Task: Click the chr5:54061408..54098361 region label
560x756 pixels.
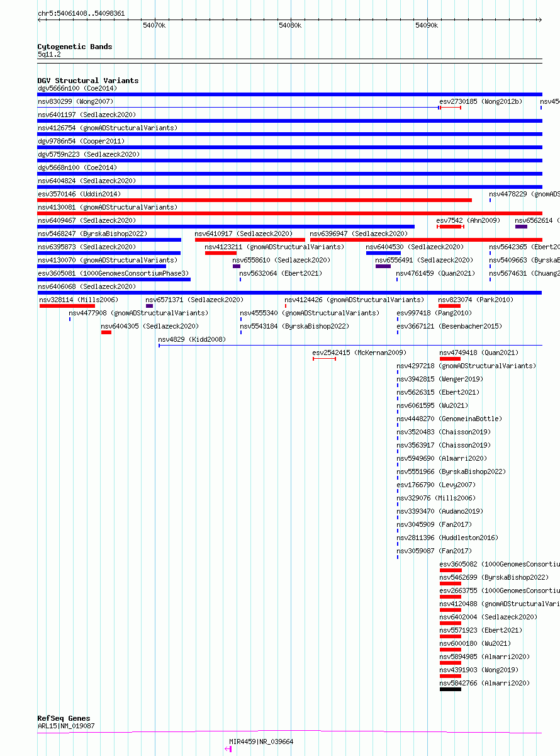Action: click(x=81, y=13)
